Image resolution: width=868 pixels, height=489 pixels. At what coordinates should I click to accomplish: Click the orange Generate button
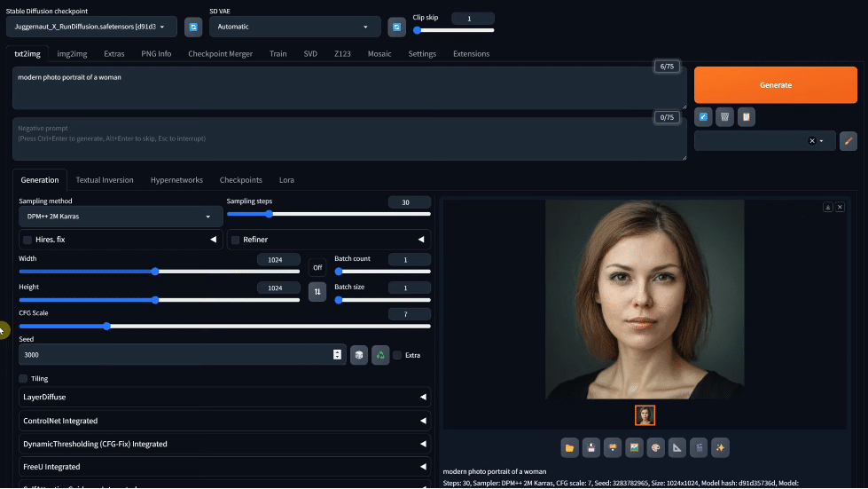tap(776, 84)
